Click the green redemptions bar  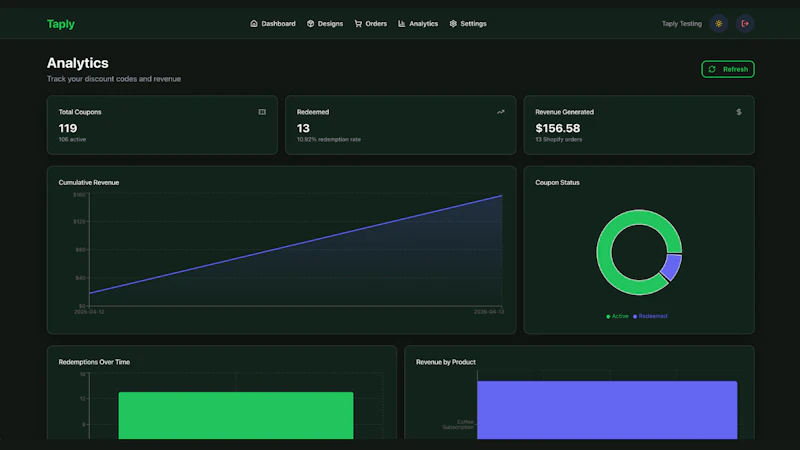pyautogui.click(x=236, y=415)
